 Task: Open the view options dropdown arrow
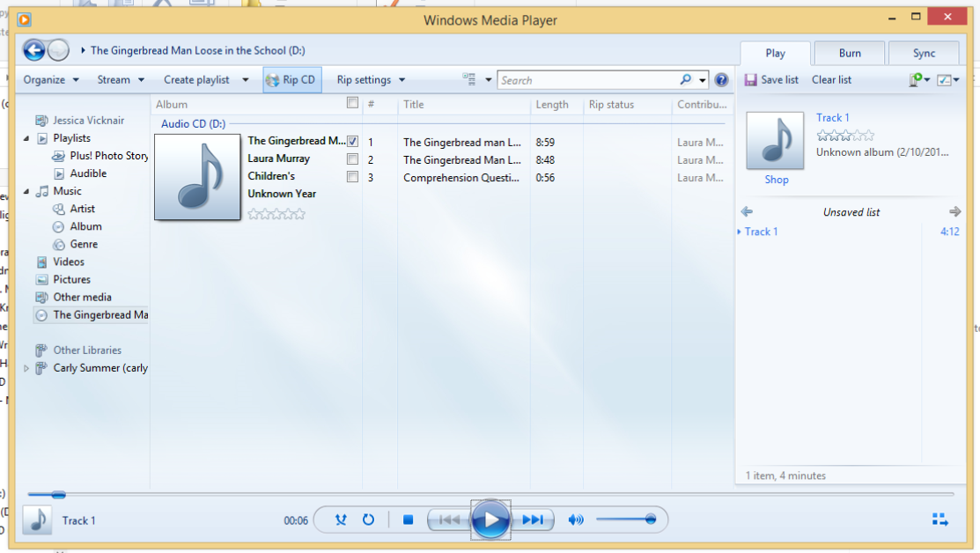coord(488,79)
